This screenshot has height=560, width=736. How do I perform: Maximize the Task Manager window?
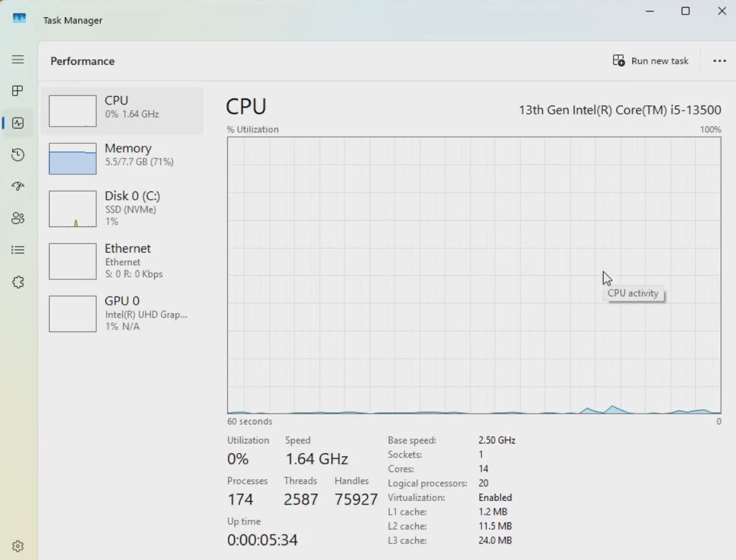685,11
